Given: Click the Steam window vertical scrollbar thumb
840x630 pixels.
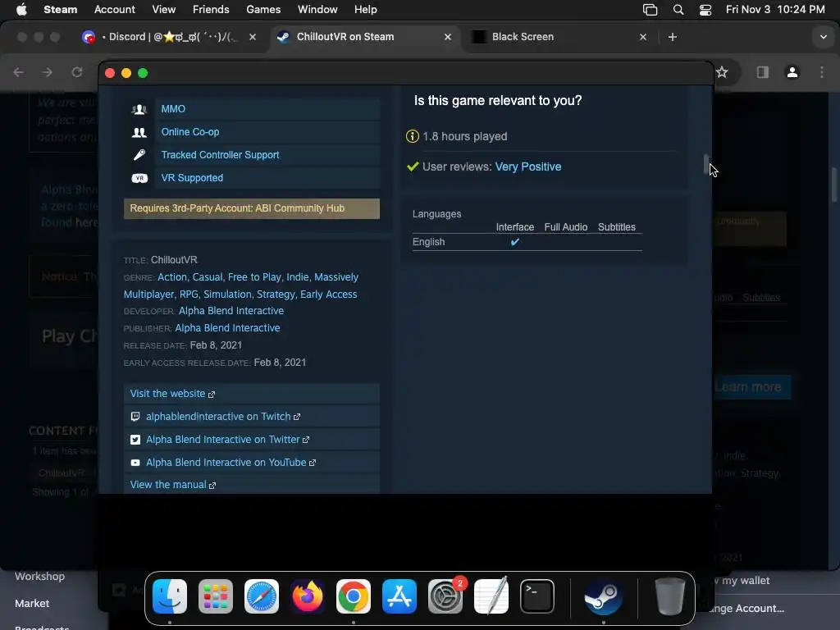Looking at the screenshot, I should coord(706,164).
